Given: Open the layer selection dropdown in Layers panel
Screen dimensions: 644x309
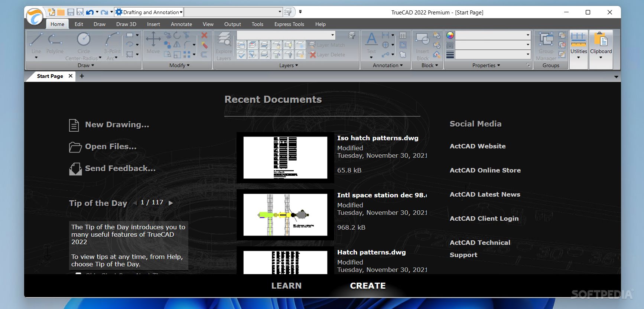Looking at the screenshot, I should [286, 35].
